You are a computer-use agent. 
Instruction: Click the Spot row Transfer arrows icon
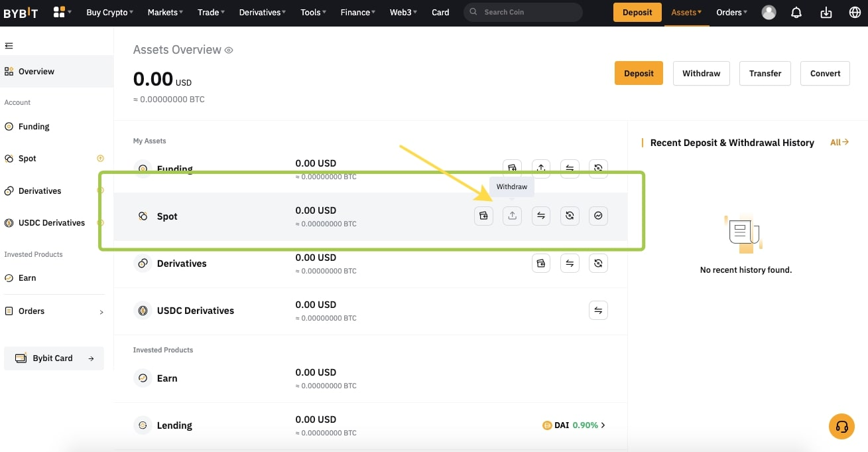point(541,216)
